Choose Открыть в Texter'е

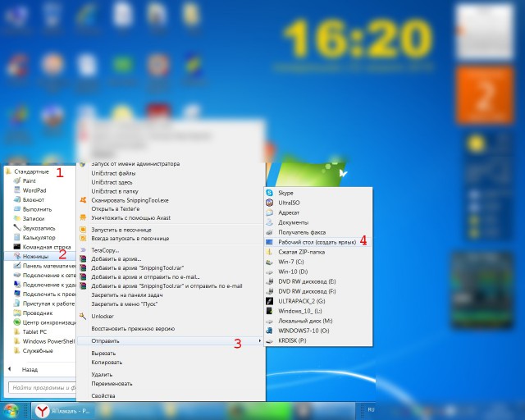116,208
